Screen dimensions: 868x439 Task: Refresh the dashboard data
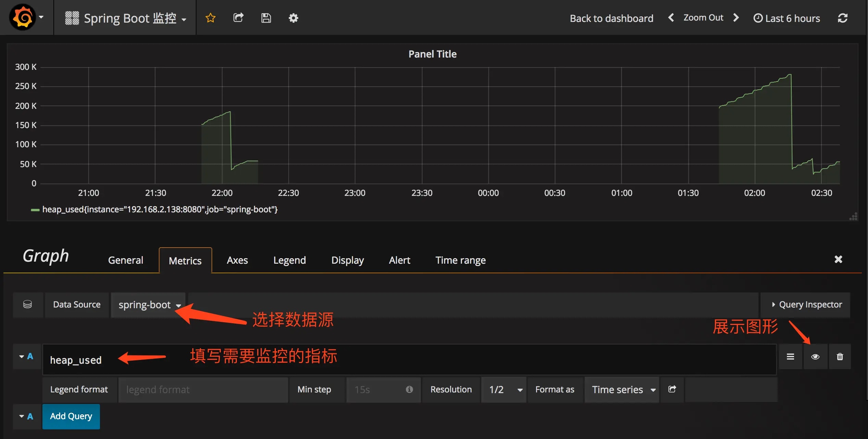[842, 18]
